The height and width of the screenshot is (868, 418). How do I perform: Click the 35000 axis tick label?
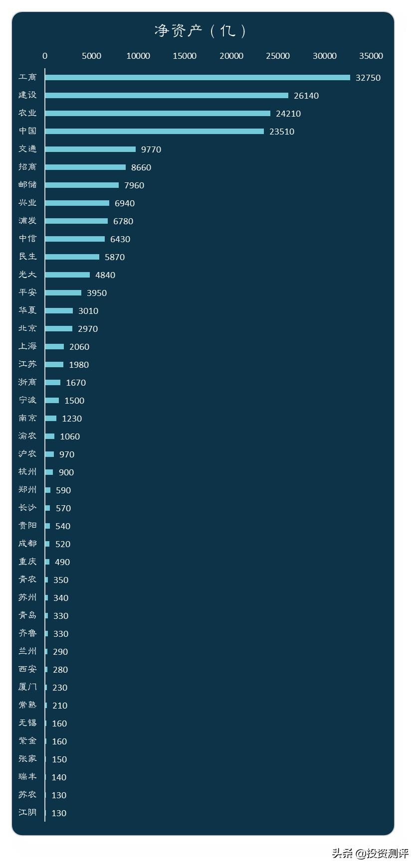pos(371,56)
